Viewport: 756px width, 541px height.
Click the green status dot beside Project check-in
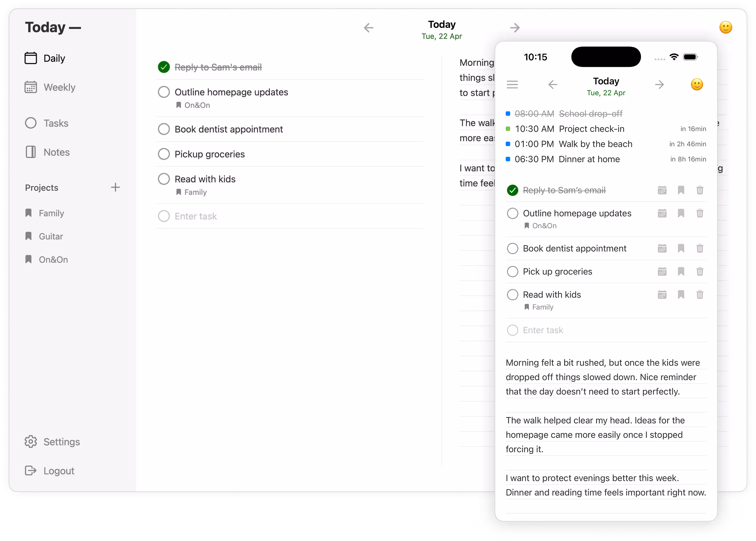[507, 129]
